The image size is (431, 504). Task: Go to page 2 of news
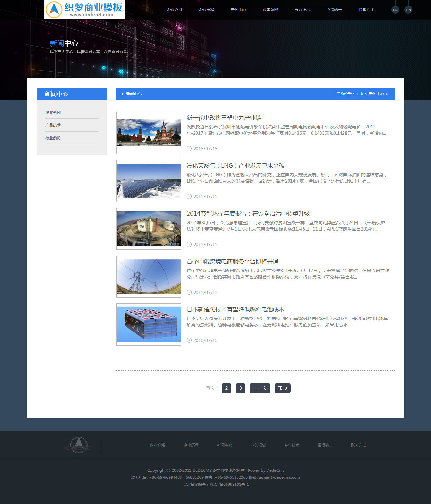[227, 388]
